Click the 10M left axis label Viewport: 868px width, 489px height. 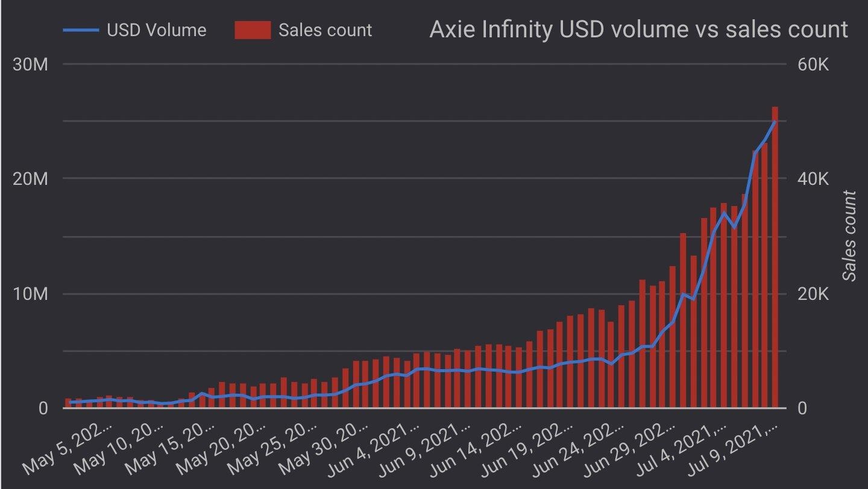point(30,294)
